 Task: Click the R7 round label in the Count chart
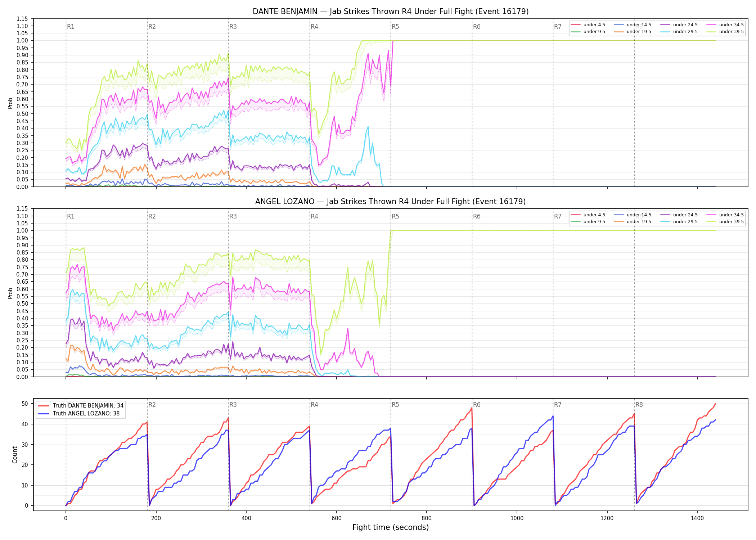point(558,405)
